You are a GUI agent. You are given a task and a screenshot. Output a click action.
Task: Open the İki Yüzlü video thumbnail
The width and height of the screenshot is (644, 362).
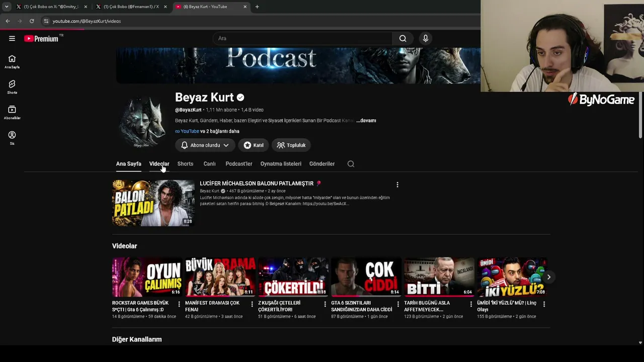512,277
